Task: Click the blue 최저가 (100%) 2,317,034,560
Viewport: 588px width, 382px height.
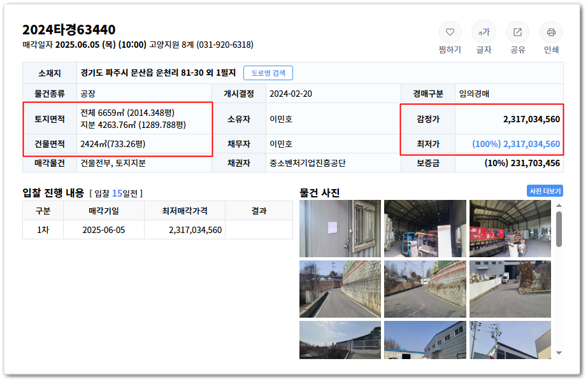Action: click(516, 144)
